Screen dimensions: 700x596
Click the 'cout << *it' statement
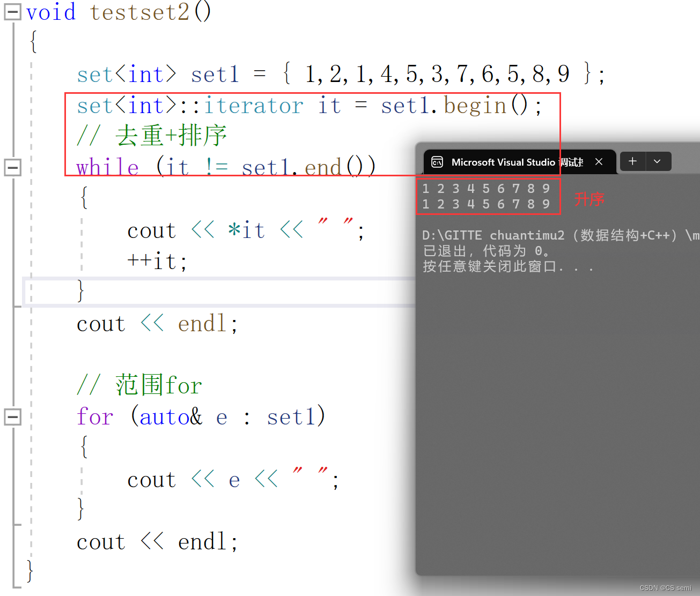pos(246,230)
